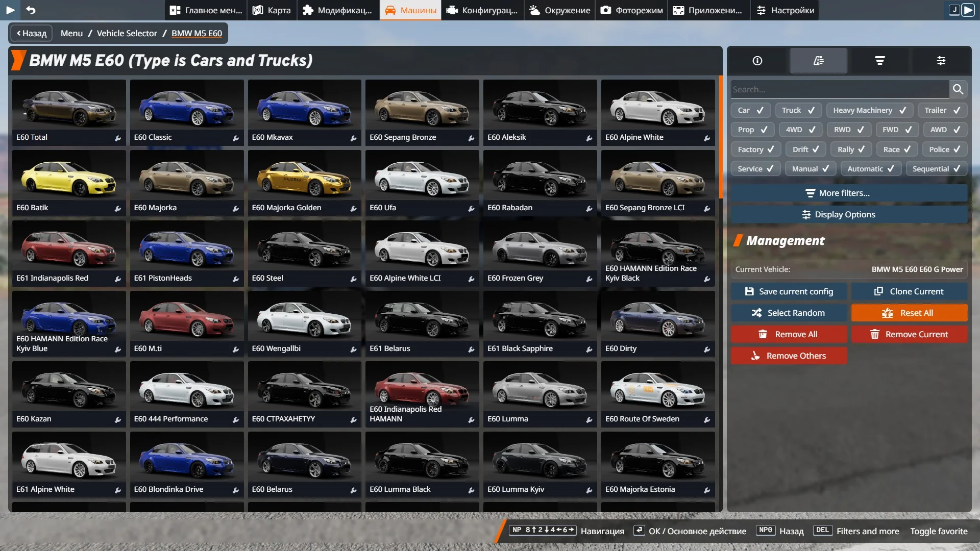The image size is (980, 551).
Task: Click the undo arrow icon in top bar
Action: 31,10
